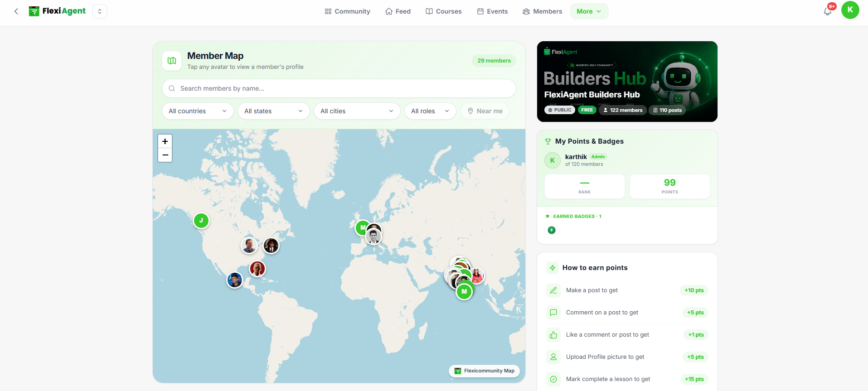Zoom out on the map
The image size is (868, 391).
[x=165, y=155]
